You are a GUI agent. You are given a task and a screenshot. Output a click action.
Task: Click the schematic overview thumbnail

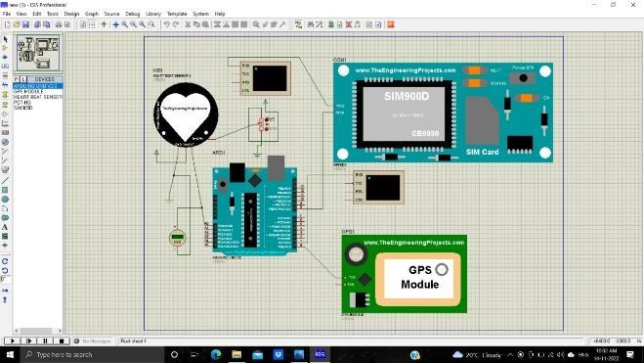[x=38, y=53]
